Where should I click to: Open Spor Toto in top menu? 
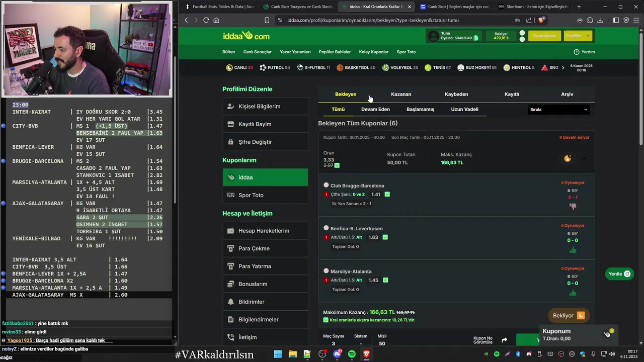pyautogui.click(x=406, y=52)
